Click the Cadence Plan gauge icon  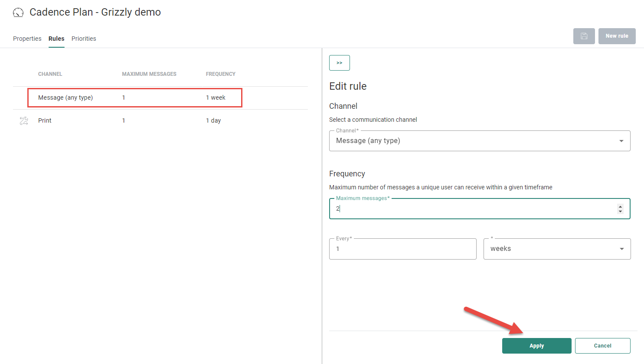[18, 13]
